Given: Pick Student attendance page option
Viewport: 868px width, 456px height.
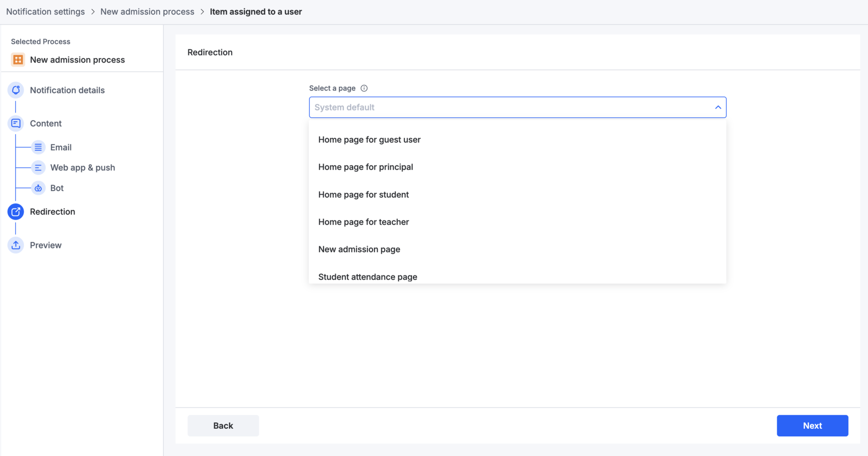Looking at the screenshot, I should (367, 276).
